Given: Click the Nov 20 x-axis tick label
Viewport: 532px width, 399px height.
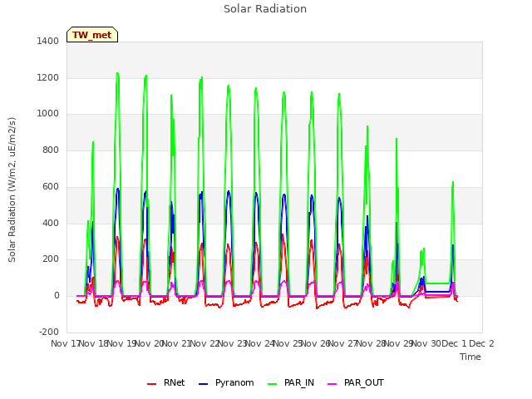Looking at the screenshot, I should (x=149, y=343).
